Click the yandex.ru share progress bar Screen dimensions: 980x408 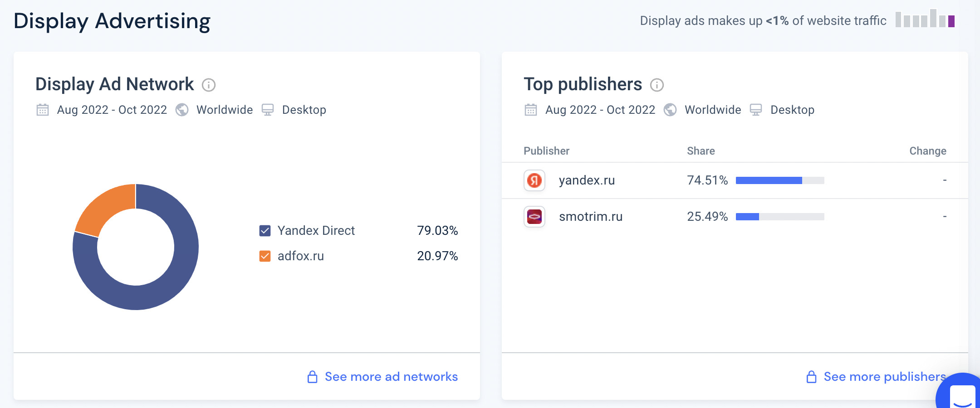pyautogui.click(x=779, y=180)
